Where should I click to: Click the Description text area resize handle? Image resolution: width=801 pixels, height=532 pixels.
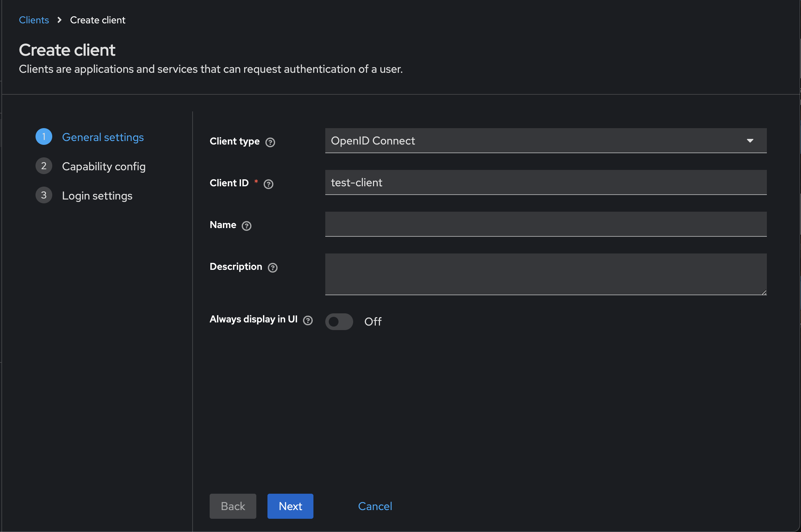tap(764, 292)
